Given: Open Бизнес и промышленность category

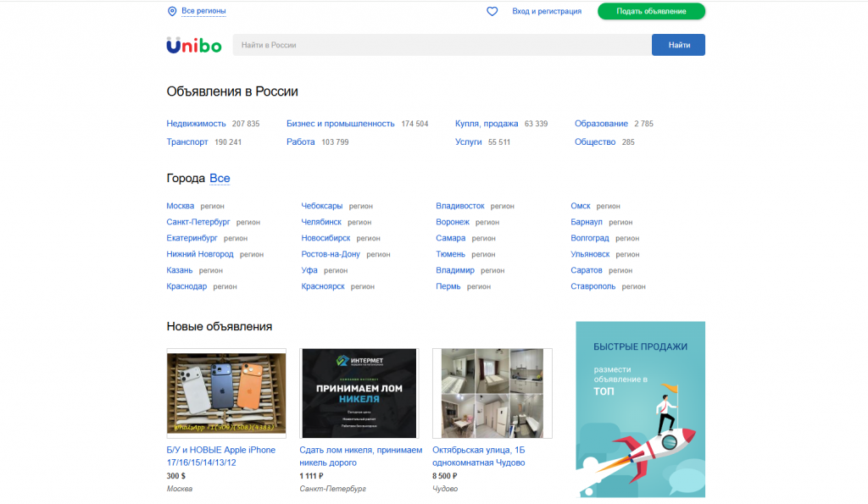Looking at the screenshot, I should pos(341,124).
